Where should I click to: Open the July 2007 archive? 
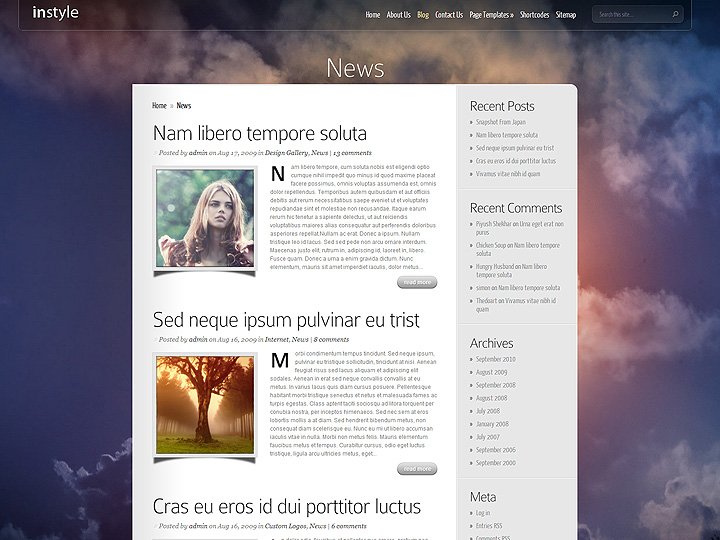(488, 437)
